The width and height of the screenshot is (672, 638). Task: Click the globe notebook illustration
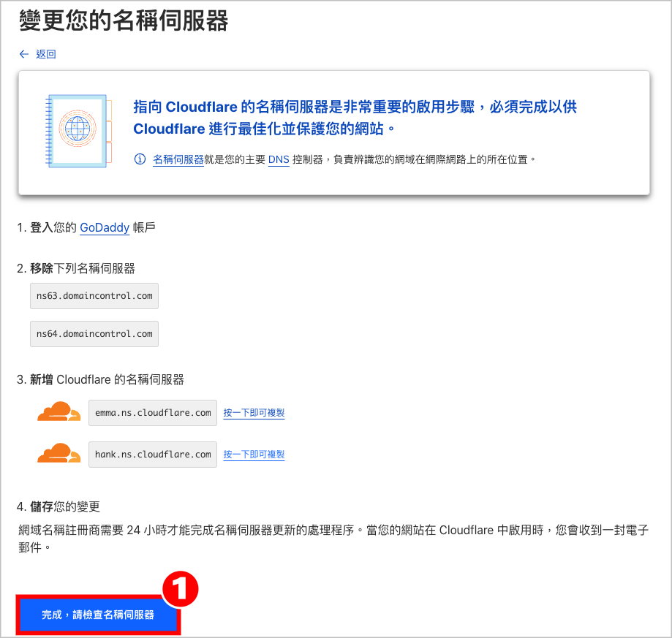(78, 131)
